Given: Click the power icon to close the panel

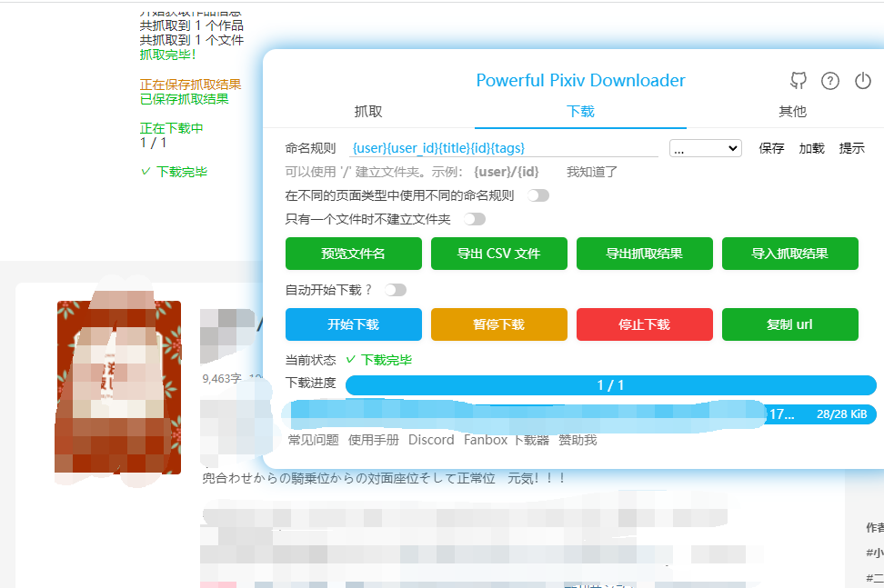Looking at the screenshot, I should pyautogui.click(x=862, y=81).
